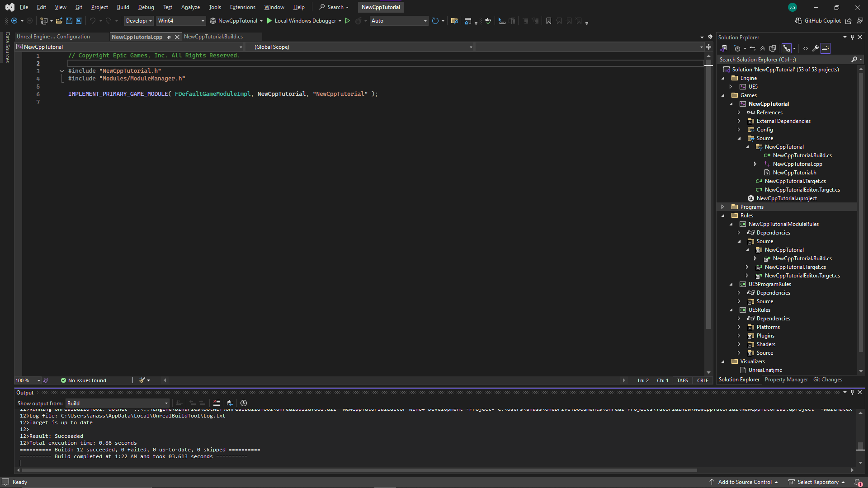Select NewCppTutorial.h file in tree
Screen dimensions: 868x488
click(794, 173)
